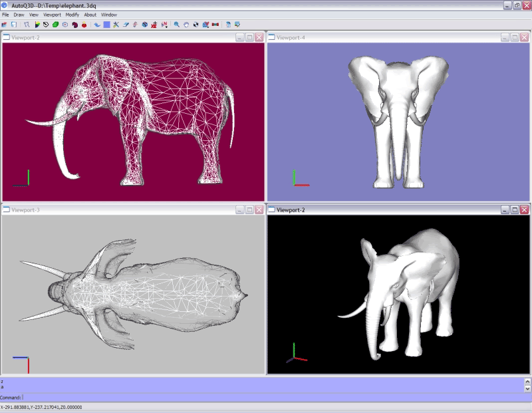
Task: Open the Viewport menu
Action: coord(51,14)
